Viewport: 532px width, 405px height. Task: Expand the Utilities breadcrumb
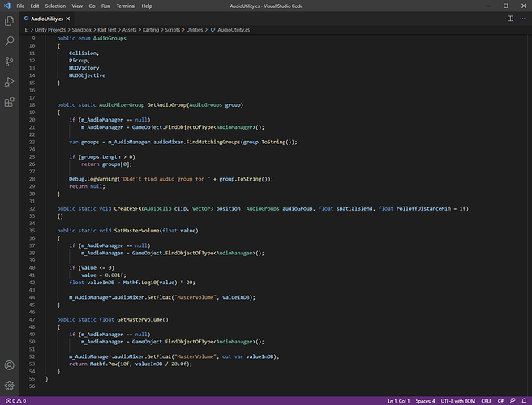tap(195, 30)
